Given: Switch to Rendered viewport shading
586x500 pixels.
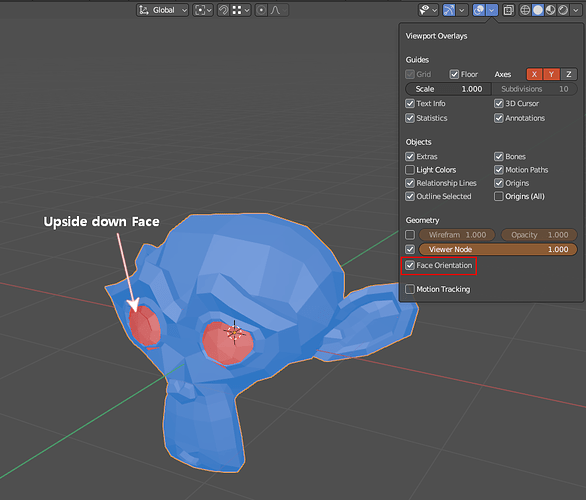Looking at the screenshot, I should pyautogui.click(x=563, y=10).
